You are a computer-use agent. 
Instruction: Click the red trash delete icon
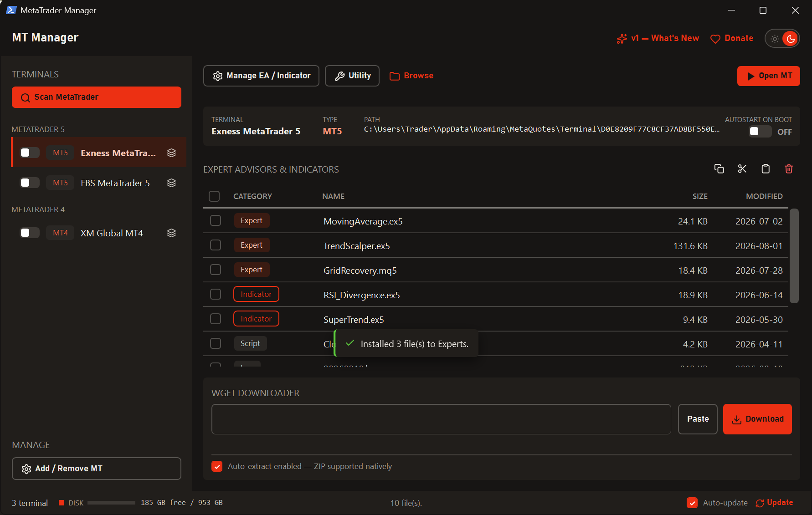[789, 169]
